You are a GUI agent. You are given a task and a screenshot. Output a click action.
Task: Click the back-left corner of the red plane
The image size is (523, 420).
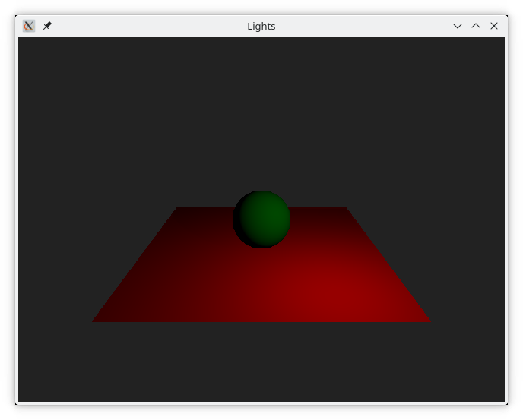pos(178,210)
